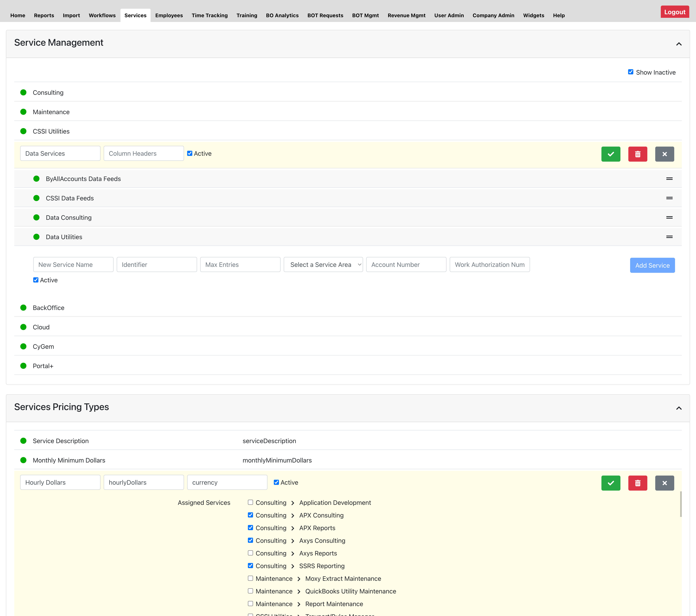Open the Select a Service Area dropdown
696x616 pixels.
323,264
